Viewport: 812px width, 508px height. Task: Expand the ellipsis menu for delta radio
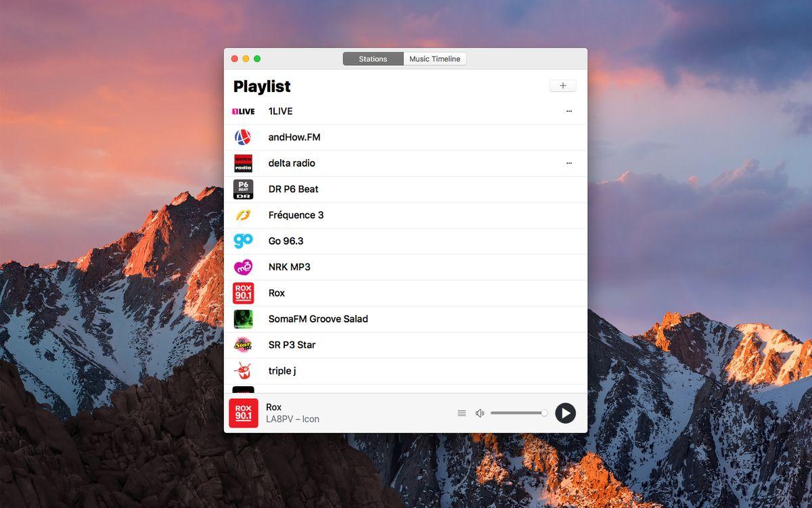pos(569,163)
